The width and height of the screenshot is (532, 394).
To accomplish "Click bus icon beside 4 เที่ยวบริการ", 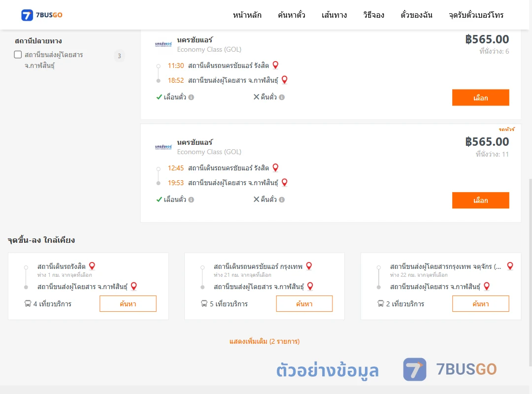I will [x=28, y=303].
